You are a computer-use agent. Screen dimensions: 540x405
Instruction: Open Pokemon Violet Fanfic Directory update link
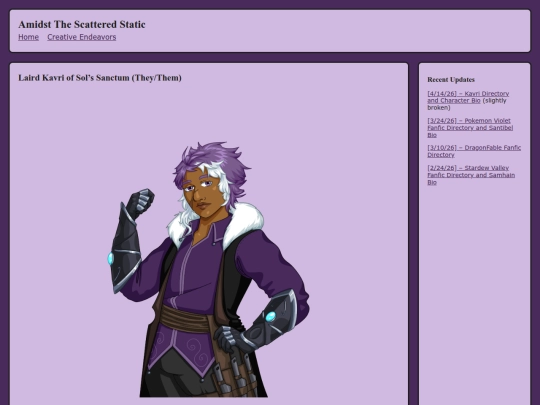(x=470, y=128)
